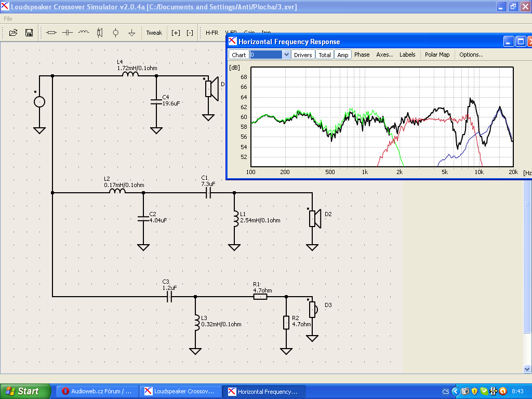Image resolution: width=532 pixels, height=399 pixels.
Task: Click the inductor label 2.54mH/0.1ohm
Action: [x=260, y=220]
